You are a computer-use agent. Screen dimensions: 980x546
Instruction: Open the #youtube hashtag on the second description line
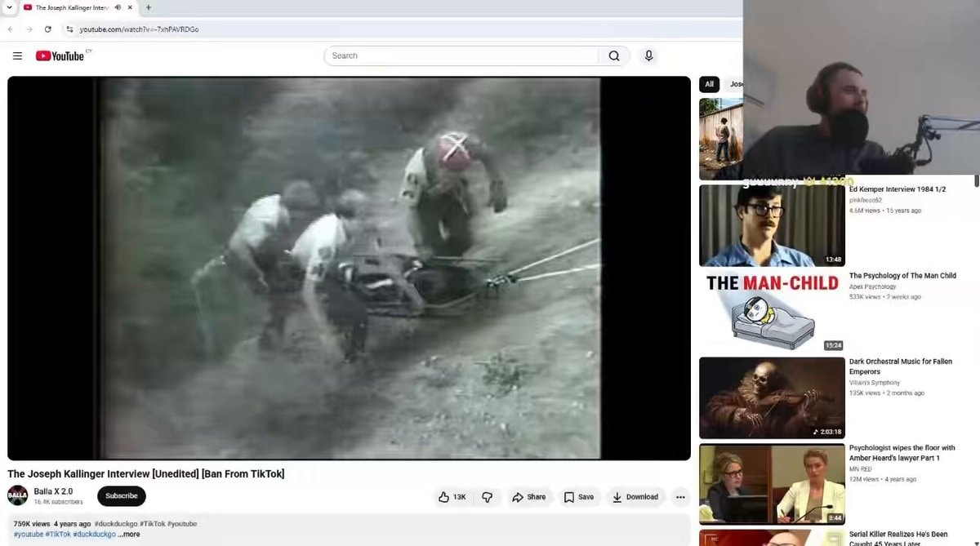(x=29, y=535)
